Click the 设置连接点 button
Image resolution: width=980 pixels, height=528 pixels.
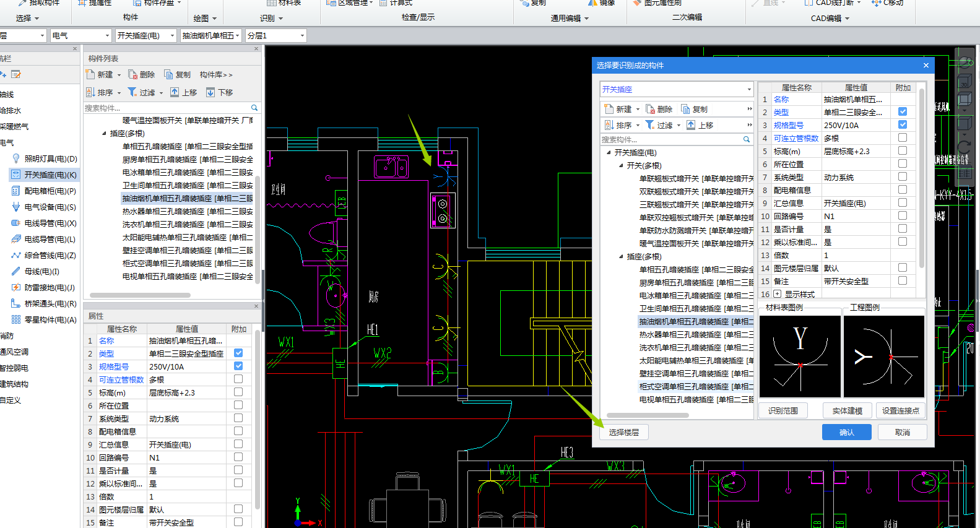[x=901, y=410]
